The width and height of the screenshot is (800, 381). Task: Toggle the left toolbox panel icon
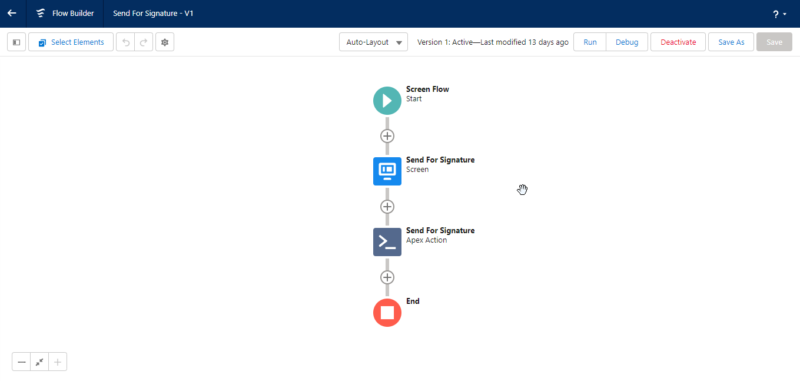(x=16, y=42)
